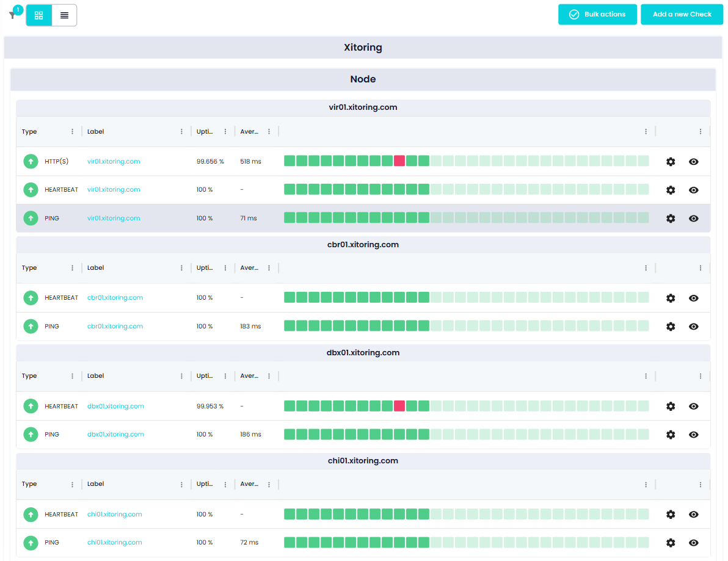The height and width of the screenshot is (561, 728).
Task: Open settings gear for dbx01 HEARTBEAT check
Action: [x=671, y=406]
